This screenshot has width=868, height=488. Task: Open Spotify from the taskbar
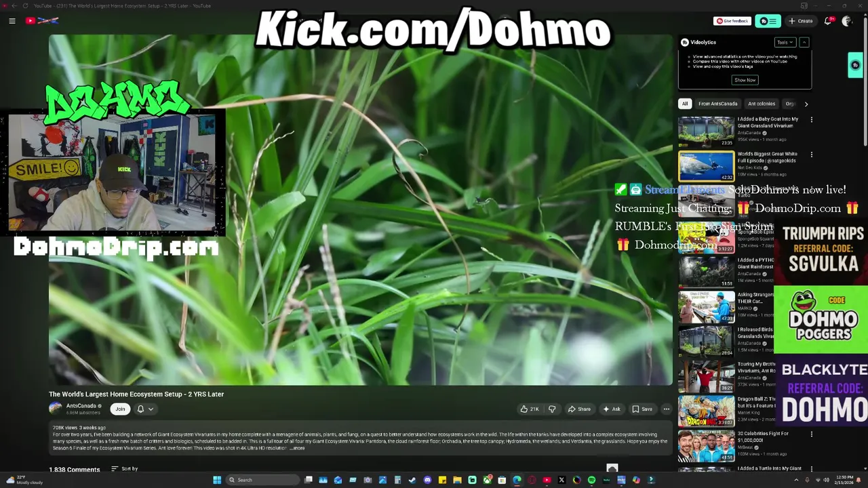[x=591, y=480]
